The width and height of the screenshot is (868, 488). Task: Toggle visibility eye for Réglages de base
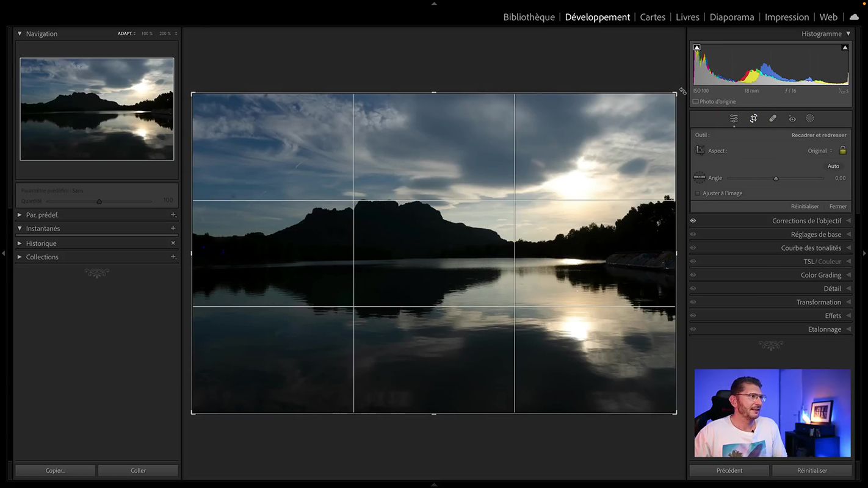coord(693,234)
